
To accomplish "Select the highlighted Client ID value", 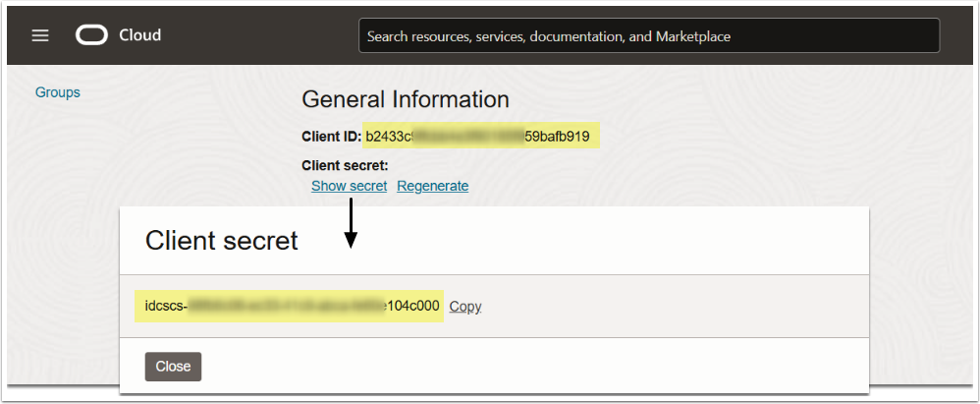I will (x=480, y=137).
